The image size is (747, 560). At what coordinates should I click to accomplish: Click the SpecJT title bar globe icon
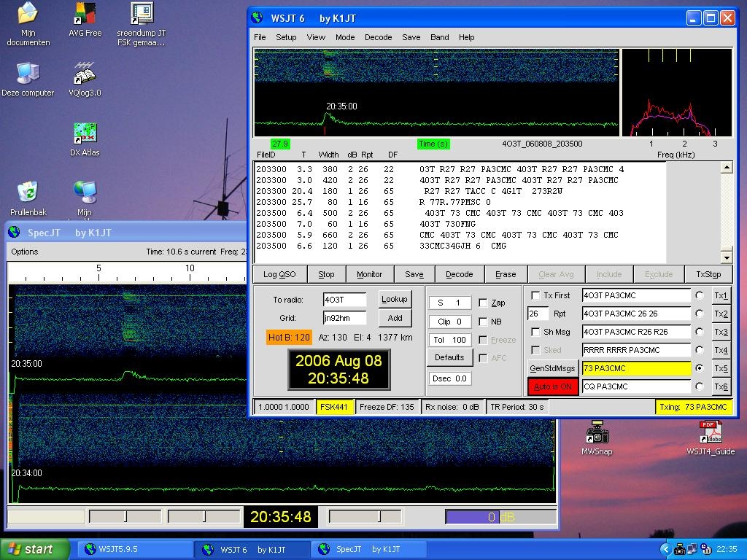tap(15, 233)
